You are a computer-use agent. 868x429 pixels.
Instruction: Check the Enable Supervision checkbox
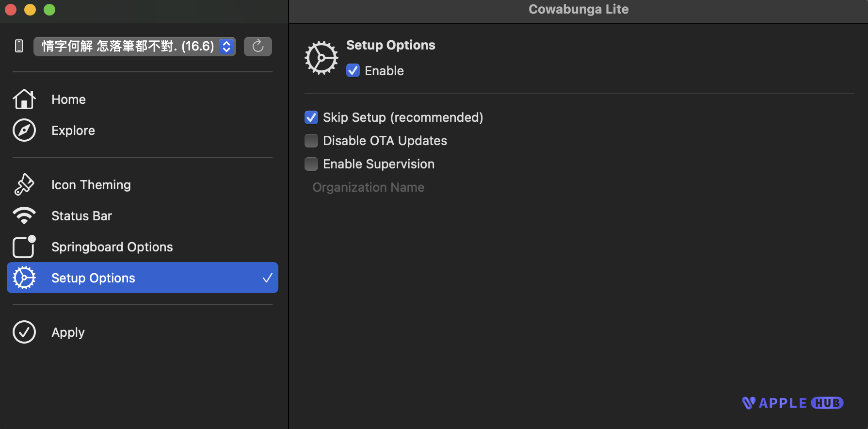pos(311,164)
